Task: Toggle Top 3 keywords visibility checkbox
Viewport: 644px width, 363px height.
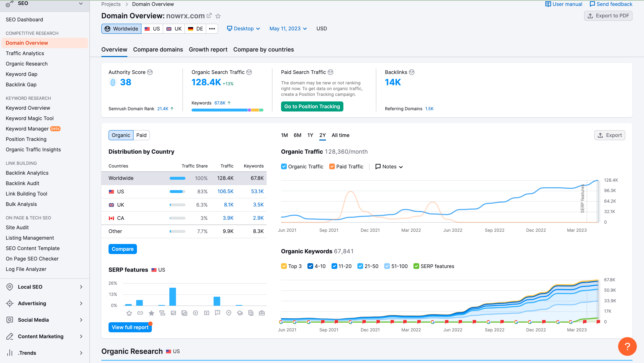Action: click(x=284, y=266)
